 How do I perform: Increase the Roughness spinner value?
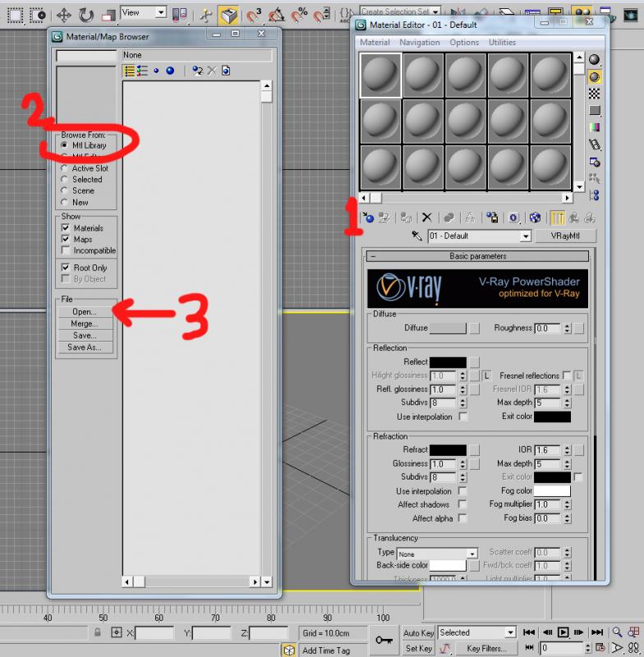tap(568, 325)
